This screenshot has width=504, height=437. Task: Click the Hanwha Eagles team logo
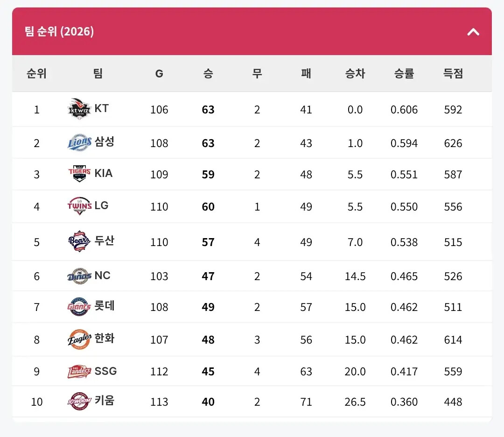coord(79,339)
